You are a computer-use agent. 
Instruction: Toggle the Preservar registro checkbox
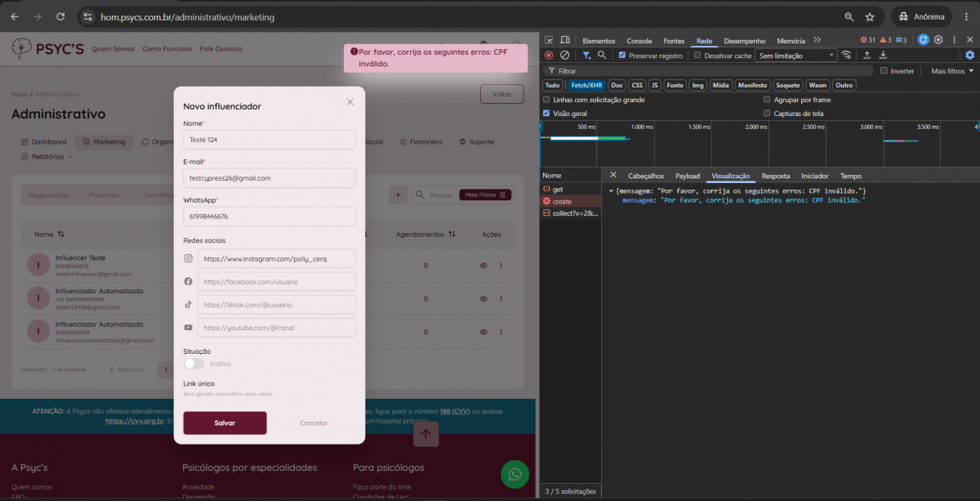click(622, 56)
